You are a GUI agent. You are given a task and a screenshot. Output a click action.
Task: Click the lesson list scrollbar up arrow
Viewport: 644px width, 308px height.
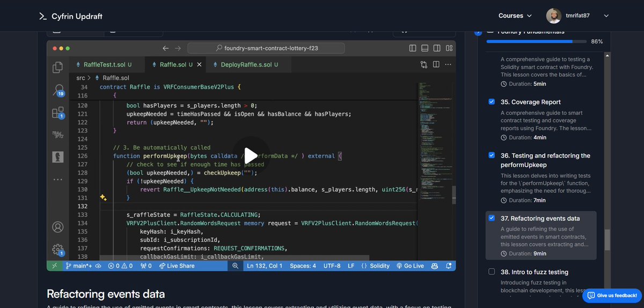click(607, 56)
